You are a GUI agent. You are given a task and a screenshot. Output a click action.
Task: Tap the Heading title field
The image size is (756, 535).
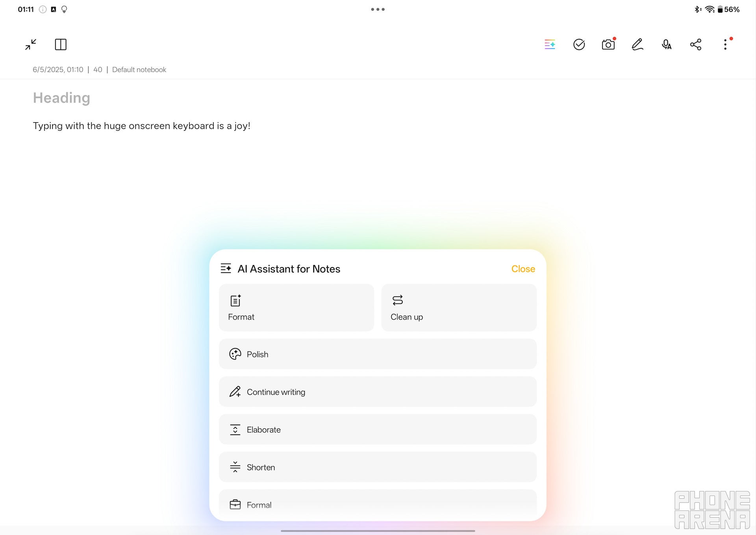tap(62, 98)
